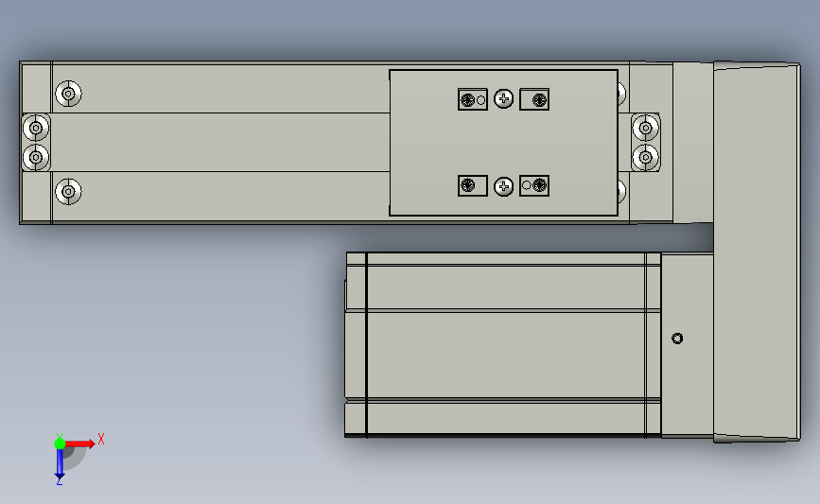Click the green Y axis dot on the triad
Viewport: 820px width, 504px height.
(60, 443)
